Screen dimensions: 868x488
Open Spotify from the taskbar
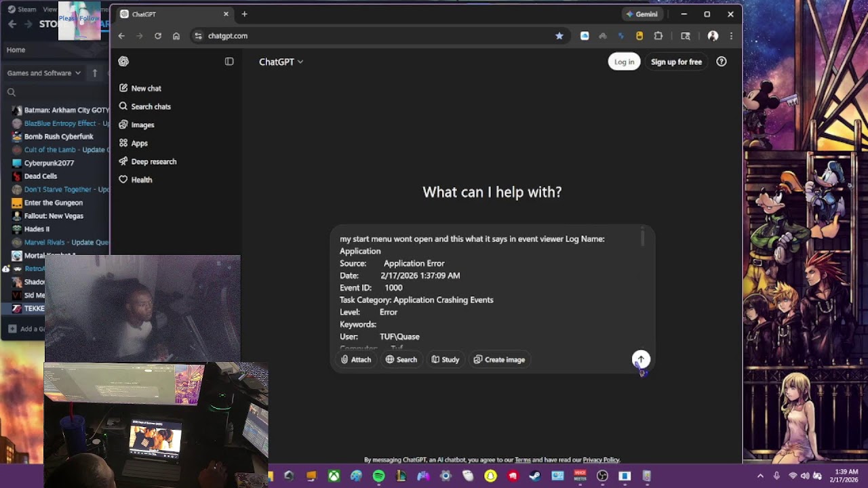pos(378,476)
